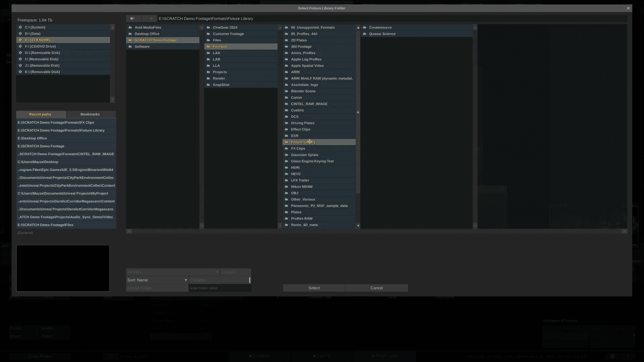644x362 pixels.
Task: Click the forward navigation arrow
Action: [151, 18]
